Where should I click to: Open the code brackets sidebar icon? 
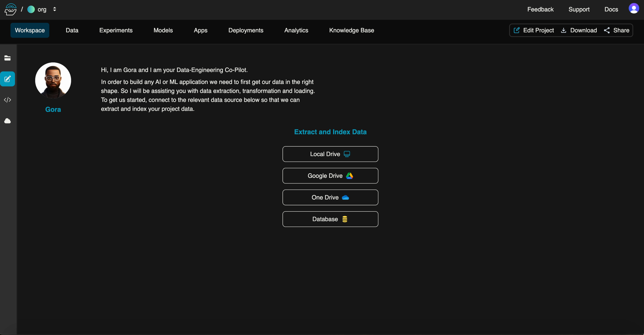pyautogui.click(x=7, y=100)
